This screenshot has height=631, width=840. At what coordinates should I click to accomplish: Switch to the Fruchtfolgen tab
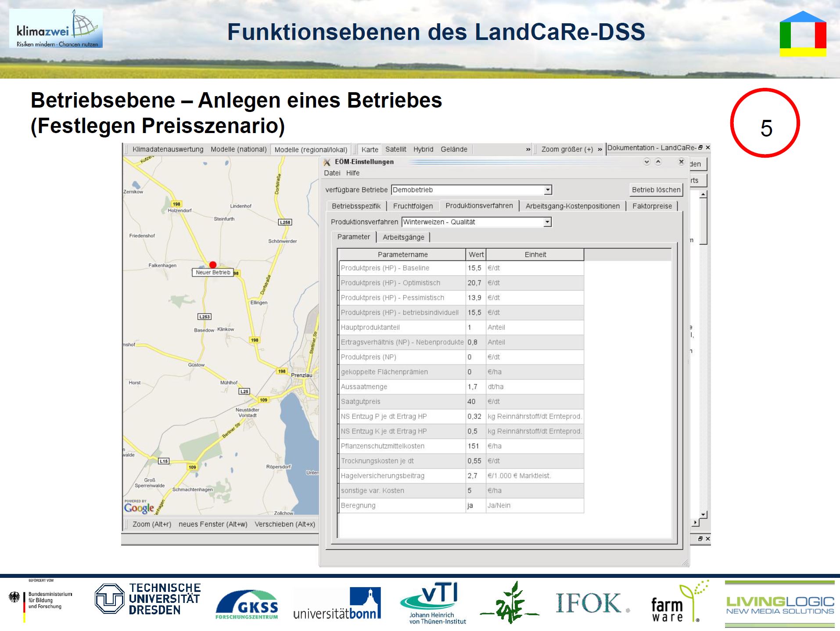point(413,206)
